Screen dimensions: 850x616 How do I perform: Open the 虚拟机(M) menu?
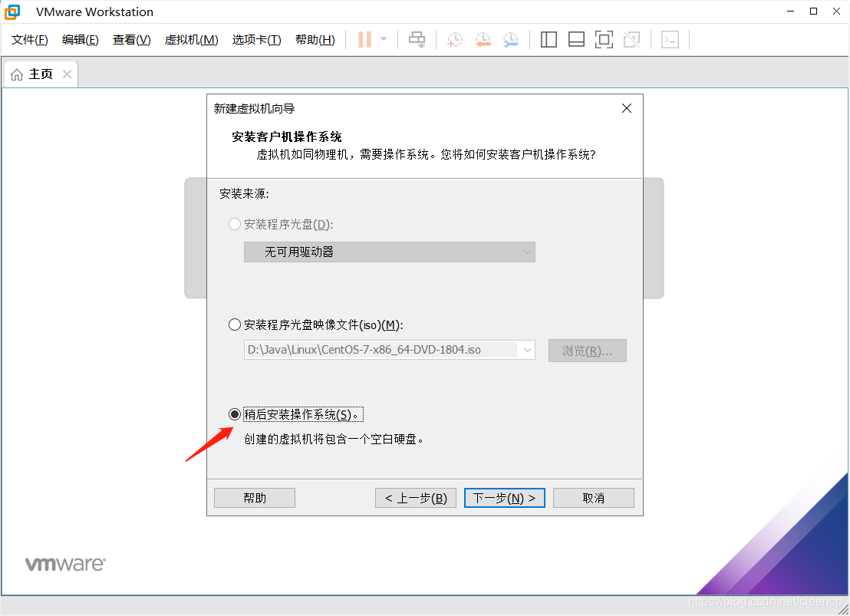click(x=191, y=40)
